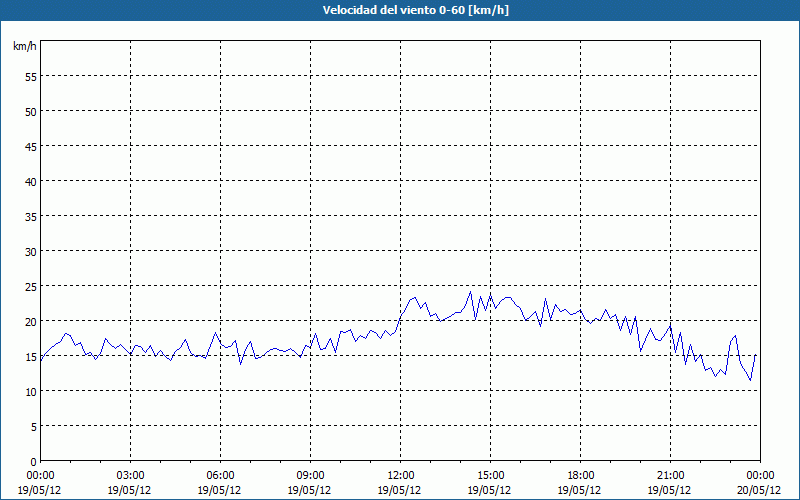Click the '18:00' time label on the x-axis
Viewport: 800px width, 500px height.
pos(581,476)
